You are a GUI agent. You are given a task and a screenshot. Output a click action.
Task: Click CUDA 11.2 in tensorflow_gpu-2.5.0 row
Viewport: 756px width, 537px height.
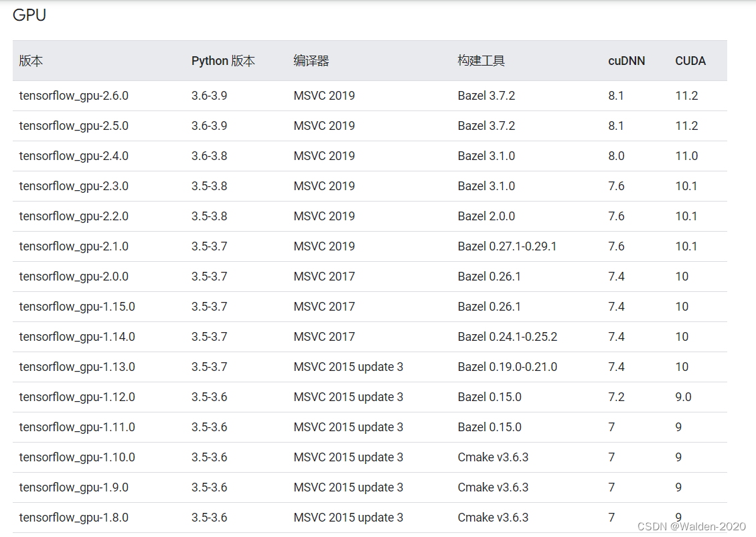686,126
